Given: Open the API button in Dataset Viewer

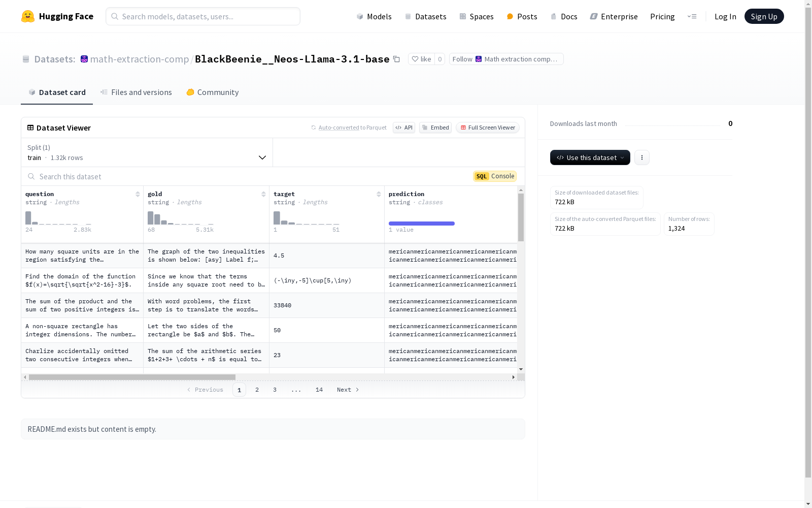Looking at the screenshot, I should click(x=404, y=128).
